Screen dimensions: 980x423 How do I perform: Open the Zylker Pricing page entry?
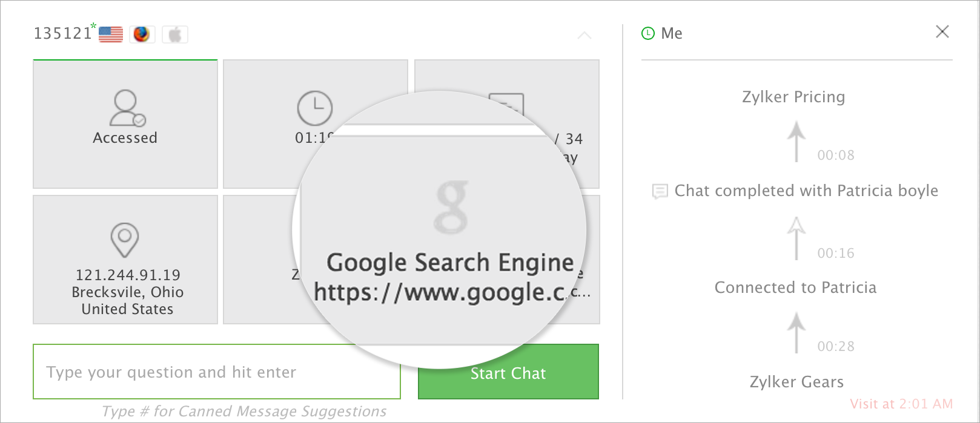coord(793,97)
